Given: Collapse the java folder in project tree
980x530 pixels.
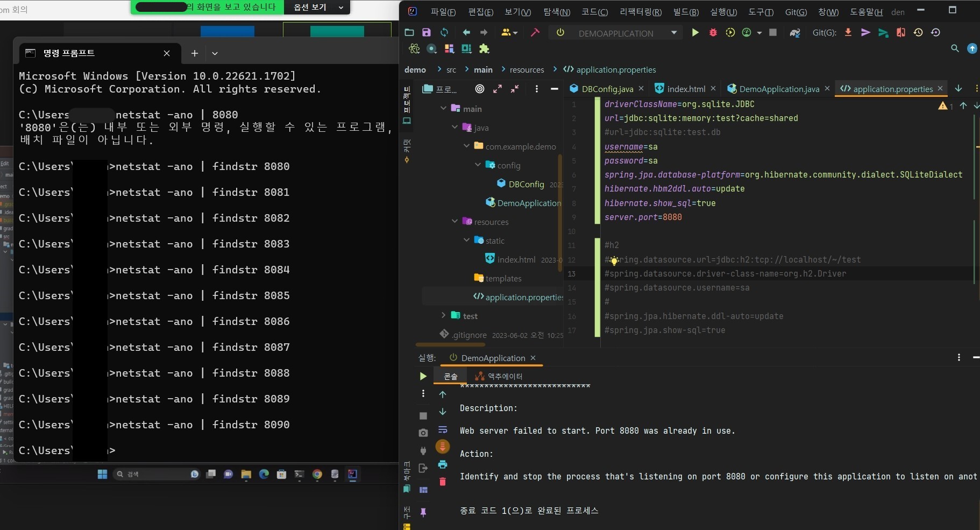Looking at the screenshot, I should point(455,127).
